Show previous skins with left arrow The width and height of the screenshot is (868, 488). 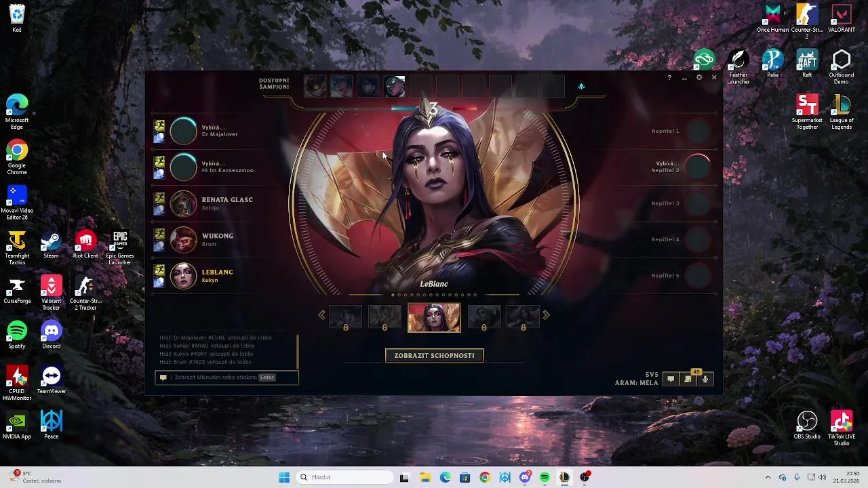coord(321,315)
